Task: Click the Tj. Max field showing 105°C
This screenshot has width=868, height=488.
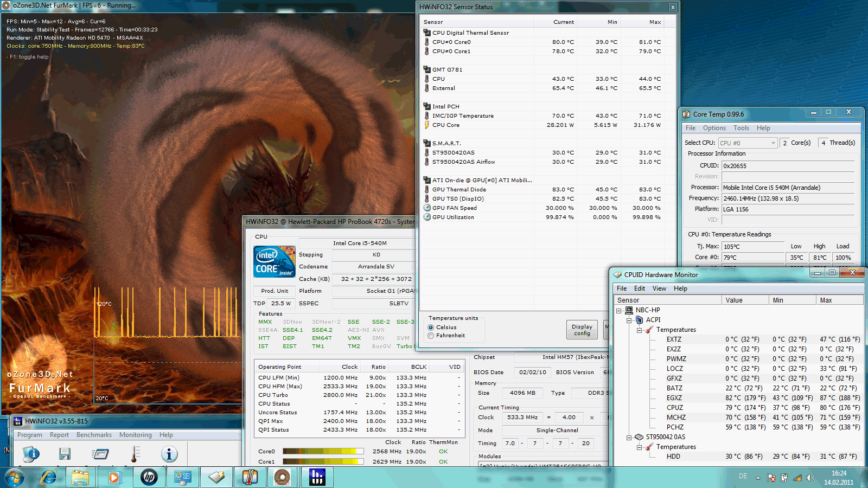Action: click(x=753, y=247)
